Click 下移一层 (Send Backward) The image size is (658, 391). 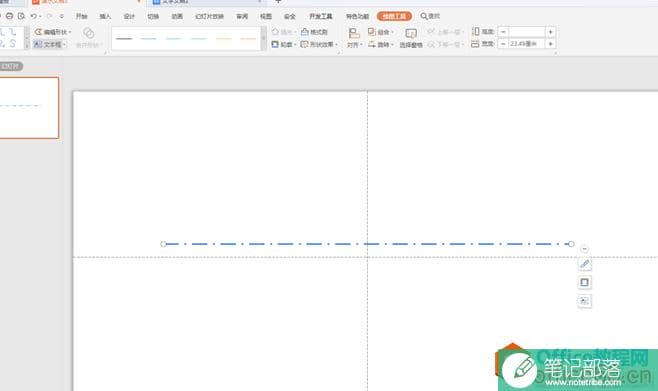click(446, 44)
